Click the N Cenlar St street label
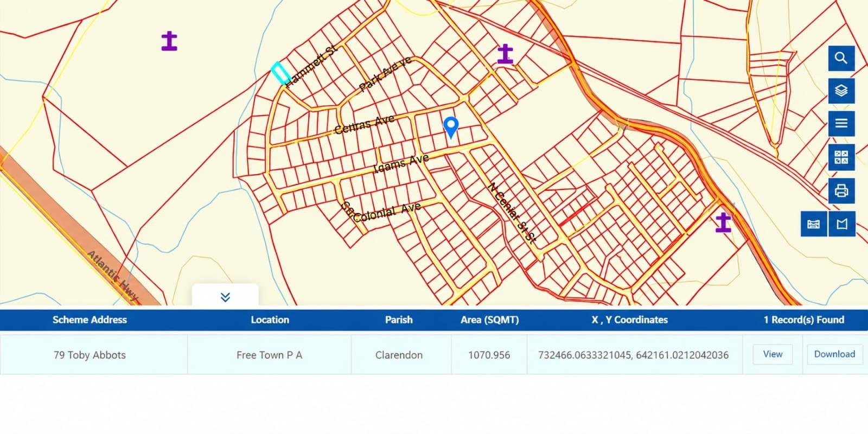Viewport: 868px width, 434px height. coord(512,213)
